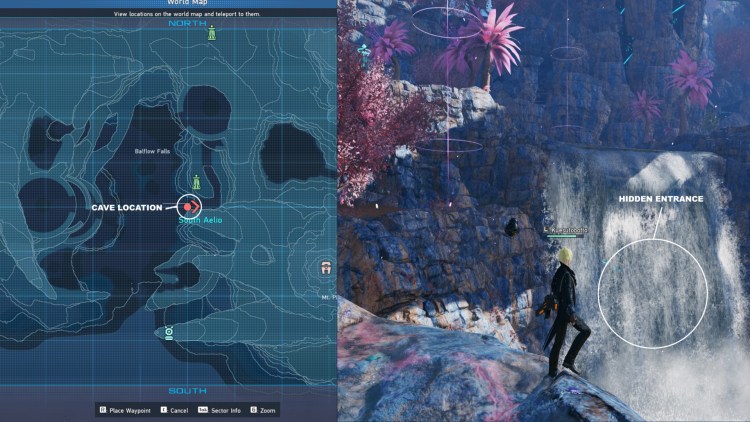Click the HIDDEN ENTRANCE label
750x422 pixels.
point(661,199)
